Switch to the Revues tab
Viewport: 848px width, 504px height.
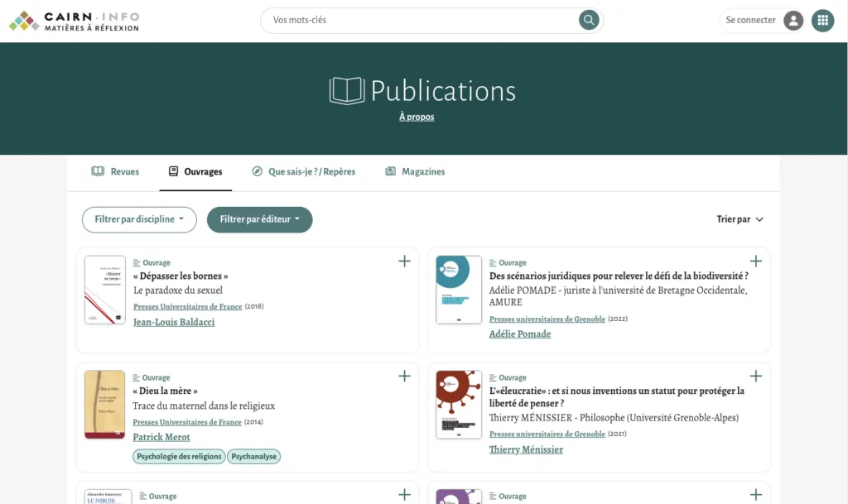[116, 172]
